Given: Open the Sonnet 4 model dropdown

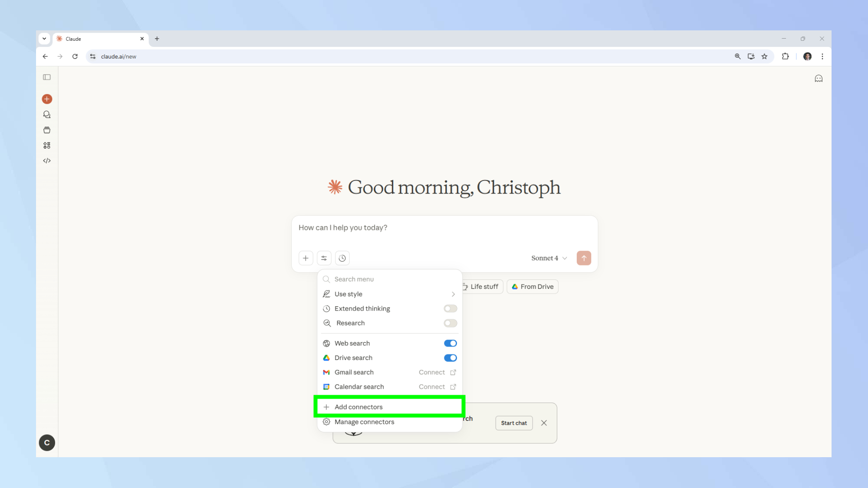Looking at the screenshot, I should tap(549, 258).
